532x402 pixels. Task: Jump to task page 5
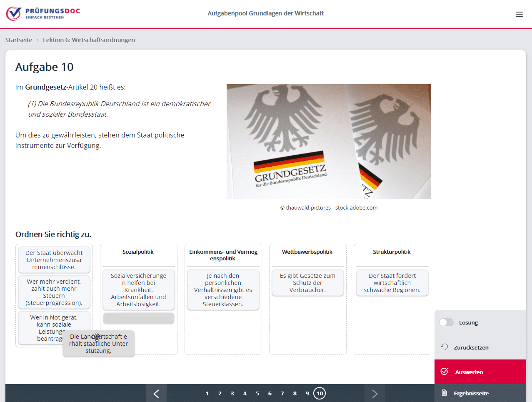click(x=257, y=394)
